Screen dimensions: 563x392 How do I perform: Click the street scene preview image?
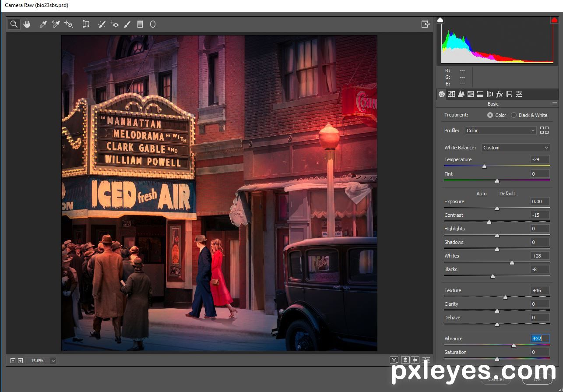coord(219,193)
